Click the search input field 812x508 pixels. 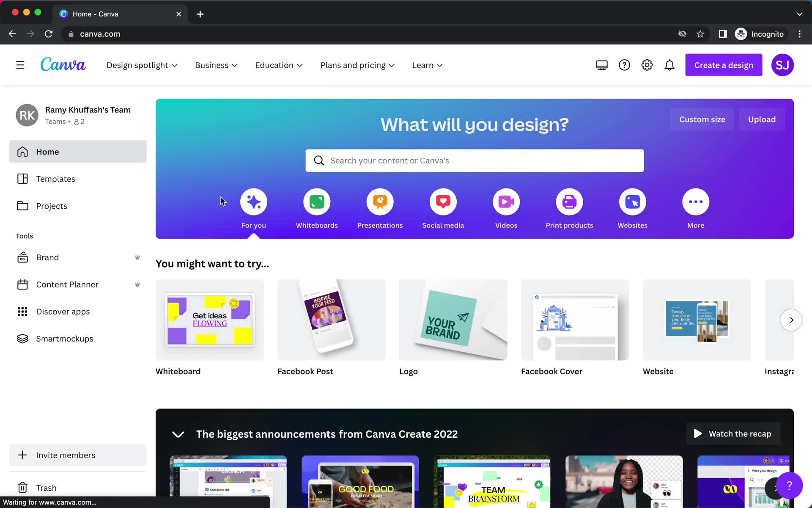click(474, 160)
